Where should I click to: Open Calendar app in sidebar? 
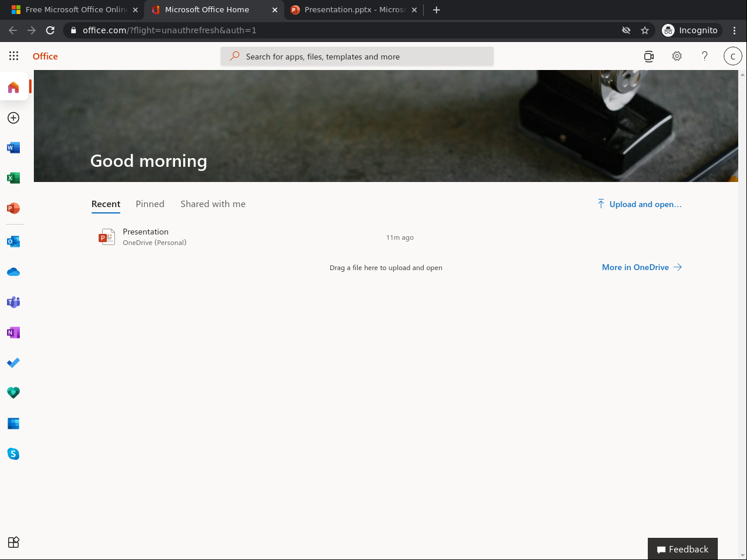pos(13,423)
